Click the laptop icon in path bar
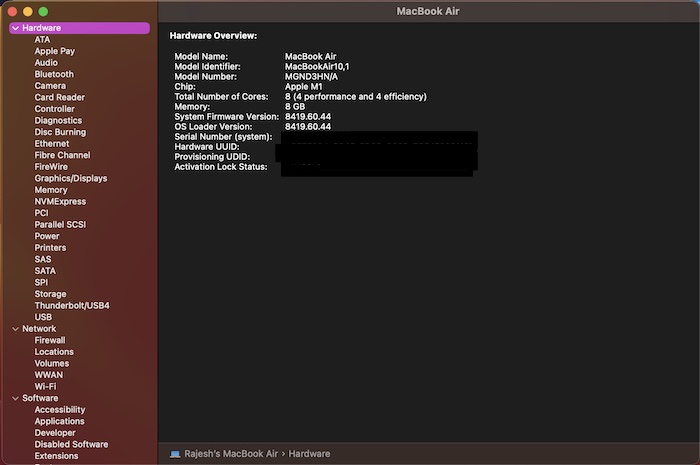 [x=175, y=454]
